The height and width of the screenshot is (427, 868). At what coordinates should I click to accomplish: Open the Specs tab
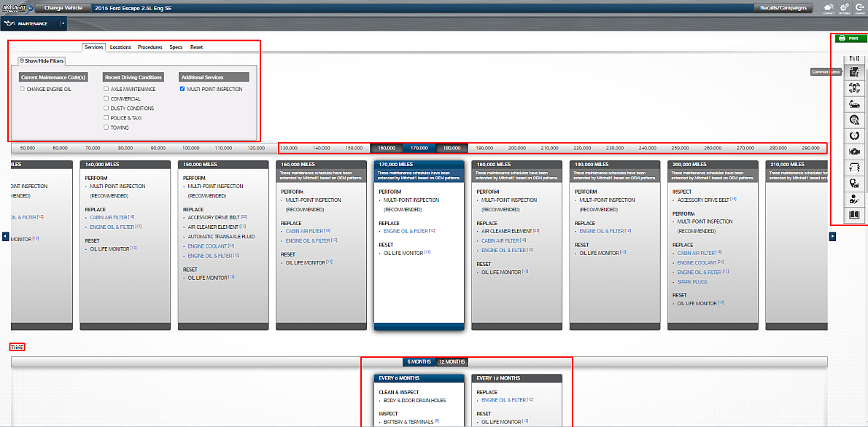(x=176, y=47)
